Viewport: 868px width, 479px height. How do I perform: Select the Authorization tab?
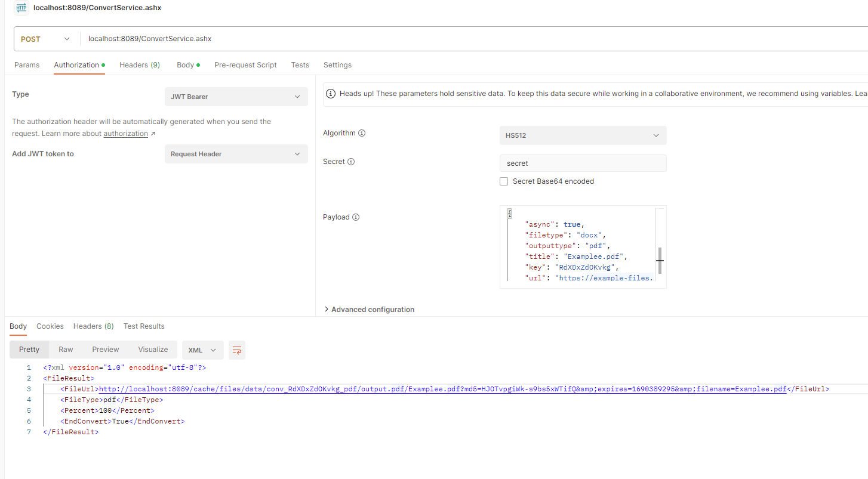79,65
